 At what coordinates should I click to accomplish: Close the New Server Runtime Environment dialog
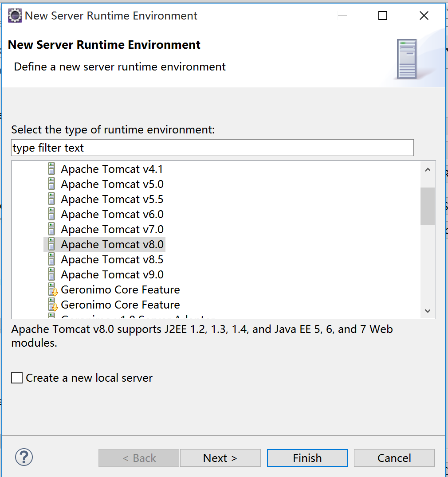click(424, 16)
